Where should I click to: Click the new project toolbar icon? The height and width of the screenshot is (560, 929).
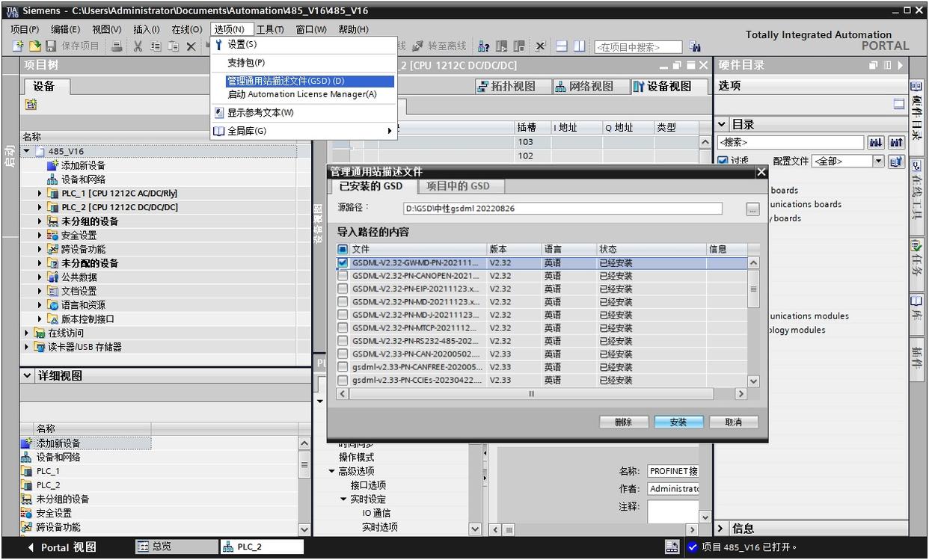17,46
